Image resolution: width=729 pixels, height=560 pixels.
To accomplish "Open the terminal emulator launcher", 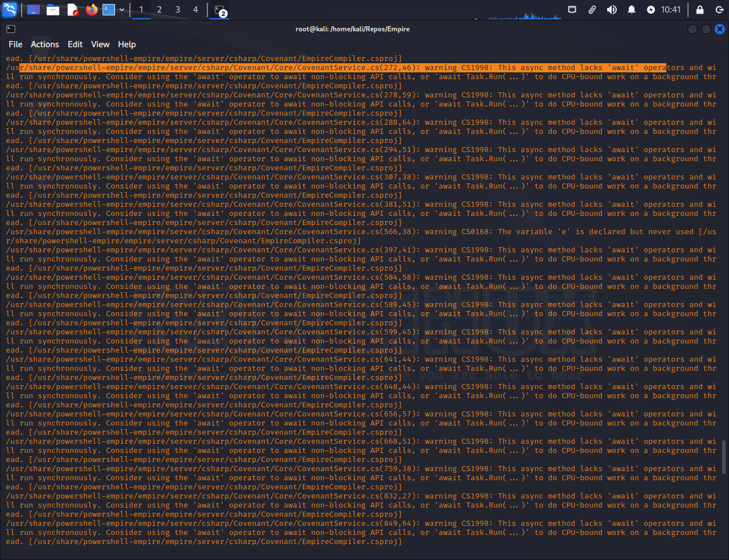I will click(x=109, y=10).
